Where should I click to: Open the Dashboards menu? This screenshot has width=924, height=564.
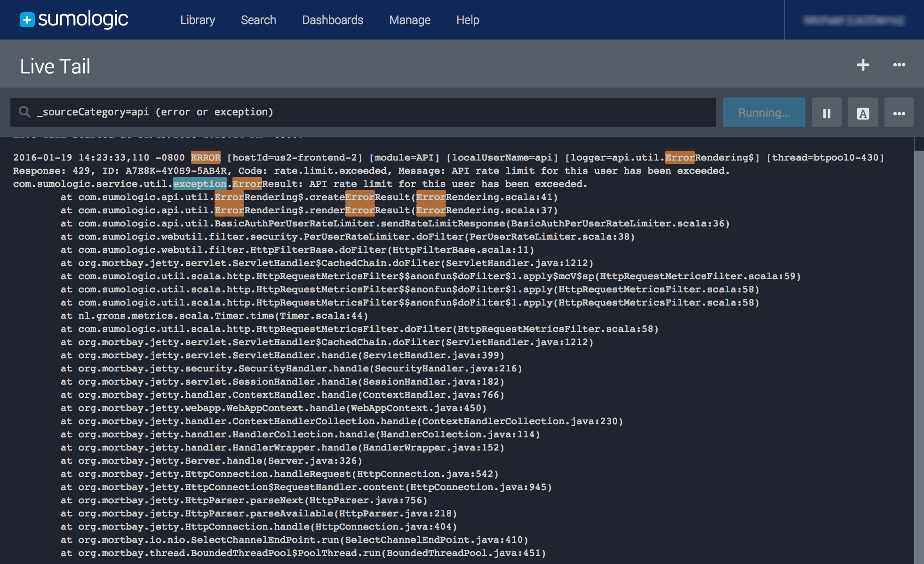pos(332,20)
